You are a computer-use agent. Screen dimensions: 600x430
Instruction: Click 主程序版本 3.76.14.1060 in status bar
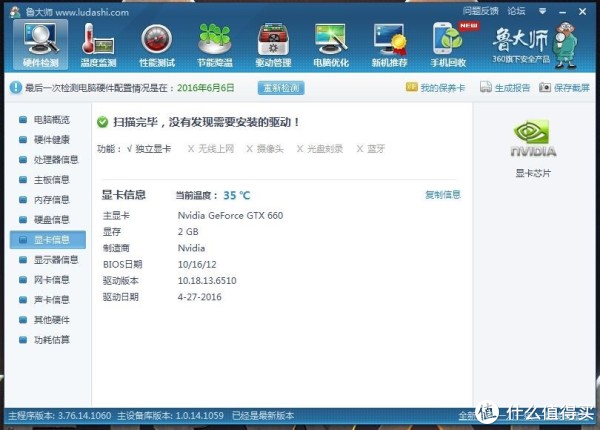pyautogui.click(x=60, y=415)
